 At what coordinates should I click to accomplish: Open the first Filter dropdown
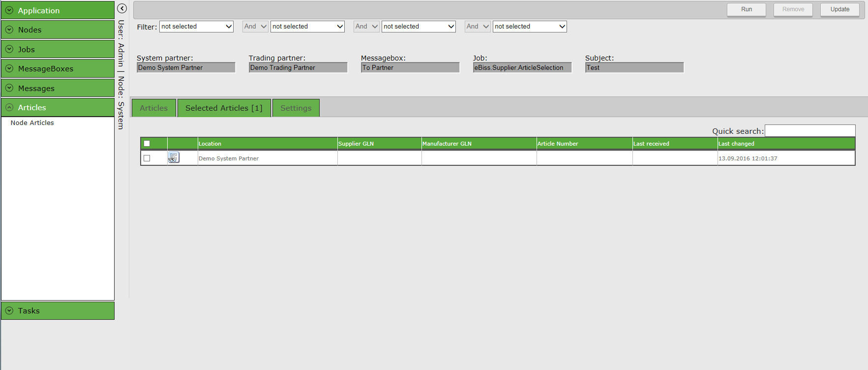[x=196, y=27]
